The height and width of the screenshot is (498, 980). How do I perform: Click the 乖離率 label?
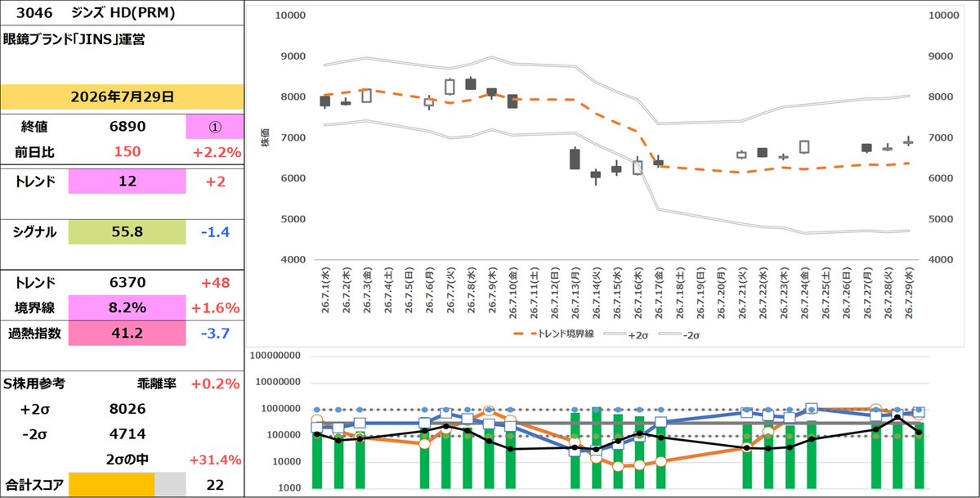157,384
